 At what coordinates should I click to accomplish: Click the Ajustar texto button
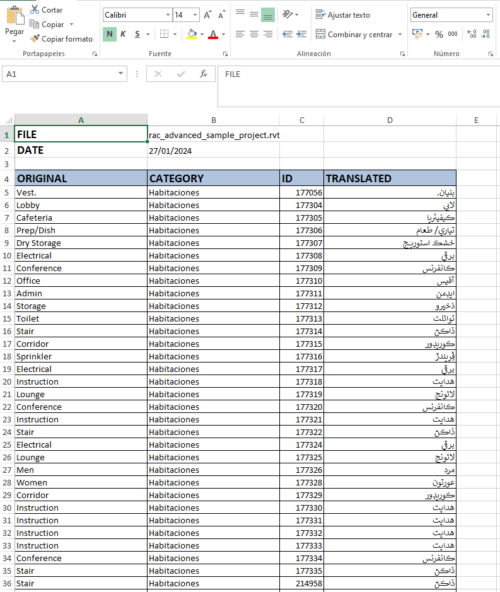[x=343, y=15]
